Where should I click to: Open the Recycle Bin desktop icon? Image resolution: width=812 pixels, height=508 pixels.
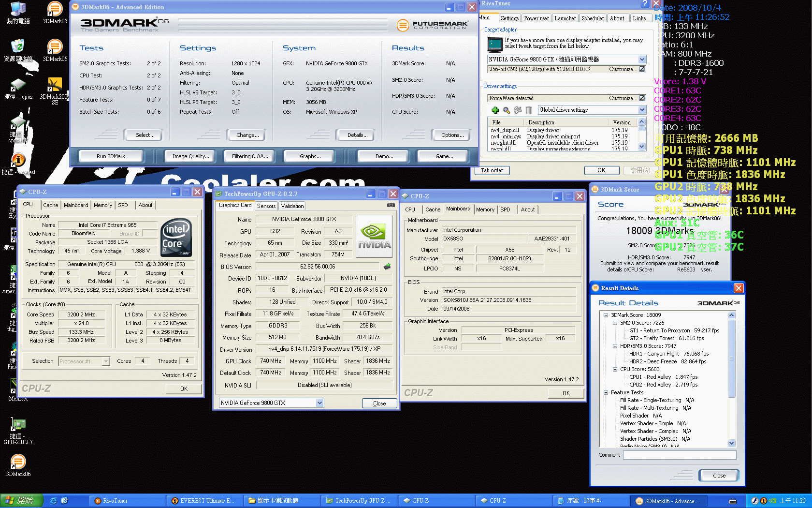click(x=18, y=50)
